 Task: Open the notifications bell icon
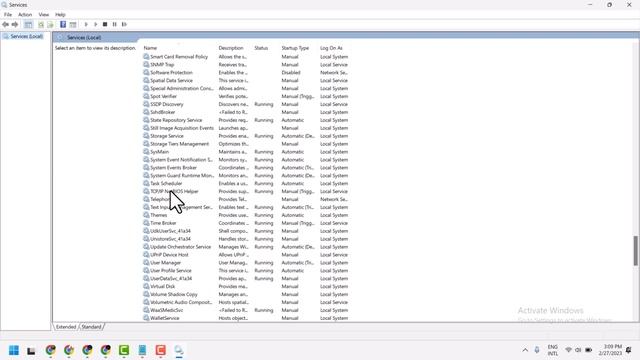click(629, 350)
